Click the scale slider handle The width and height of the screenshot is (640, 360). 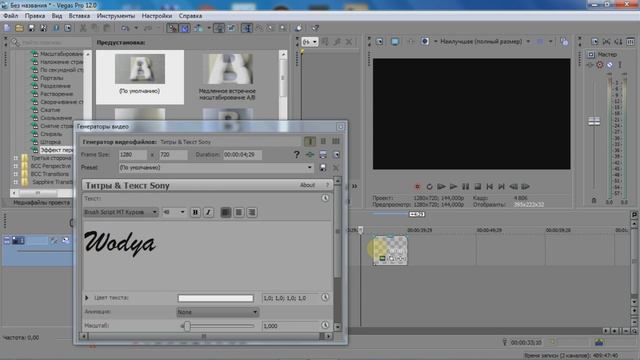pyautogui.click(x=187, y=326)
